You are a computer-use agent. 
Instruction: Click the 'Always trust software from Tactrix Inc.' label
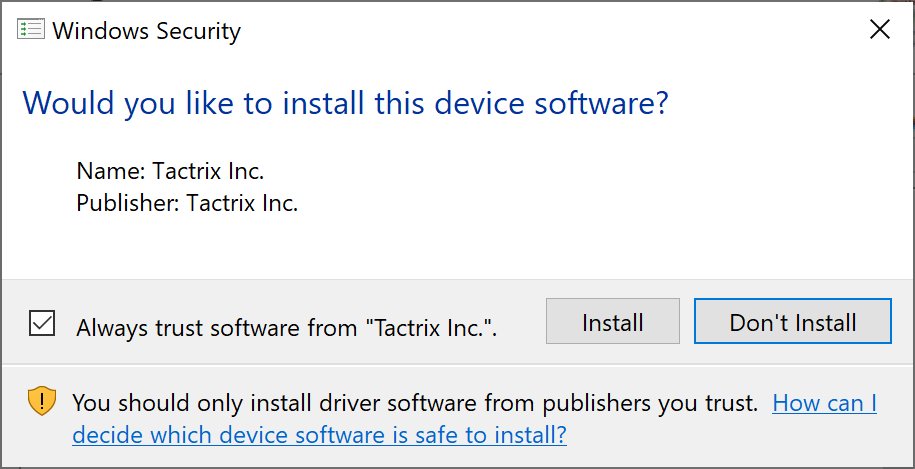[287, 327]
